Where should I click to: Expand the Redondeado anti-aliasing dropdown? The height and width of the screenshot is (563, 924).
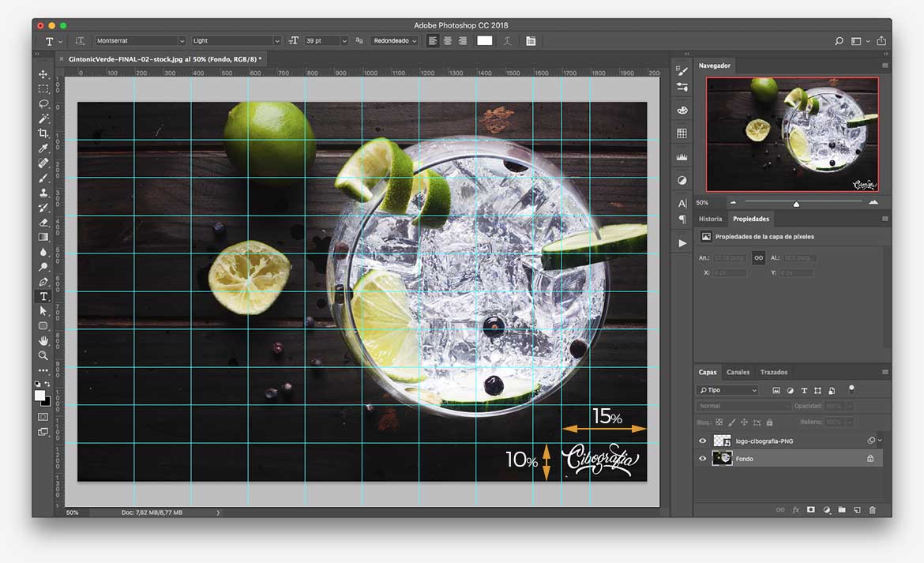(x=395, y=41)
